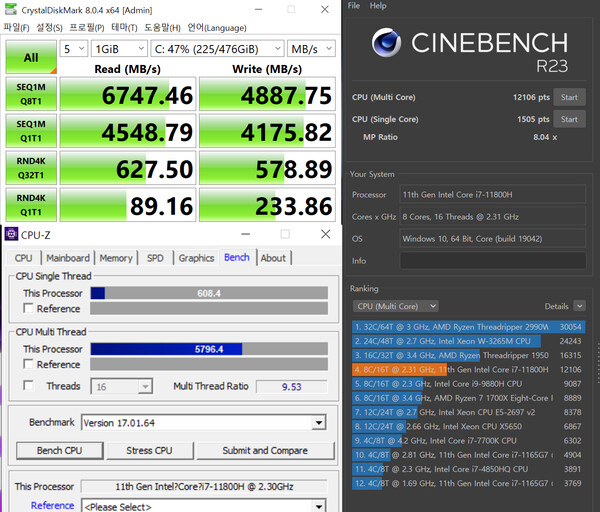Open the C: drive selection dropdown
Viewport: 600px width, 512px height.
[217, 49]
